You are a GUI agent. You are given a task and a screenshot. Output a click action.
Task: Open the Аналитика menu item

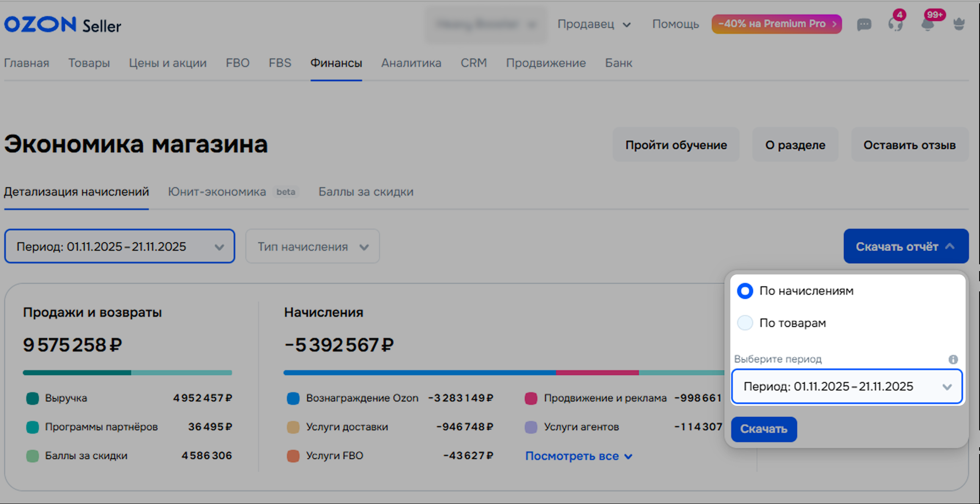pos(411,63)
